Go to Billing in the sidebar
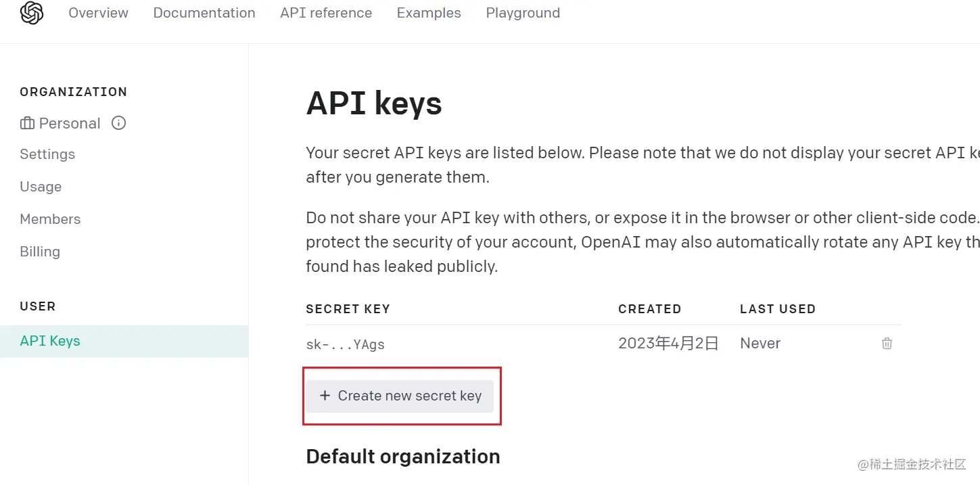Image resolution: width=980 pixels, height=485 pixels. point(40,252)
